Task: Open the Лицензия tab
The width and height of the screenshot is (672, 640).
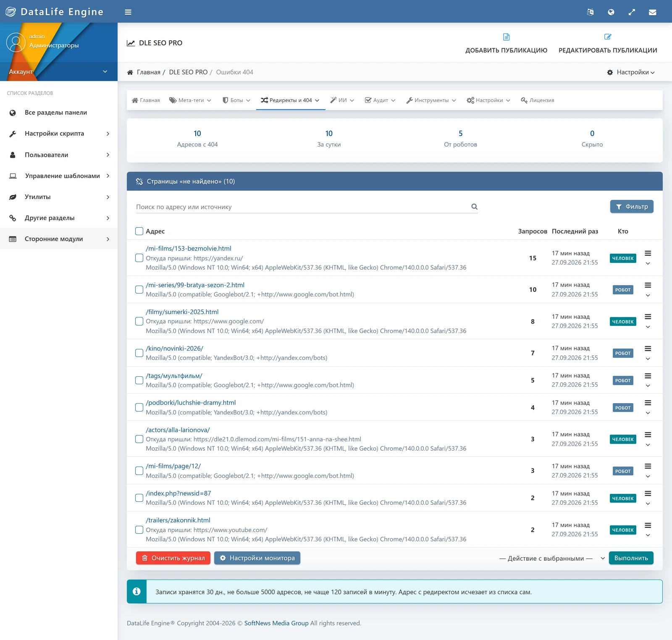Action: pyautogui.click(x=538, y=100)
